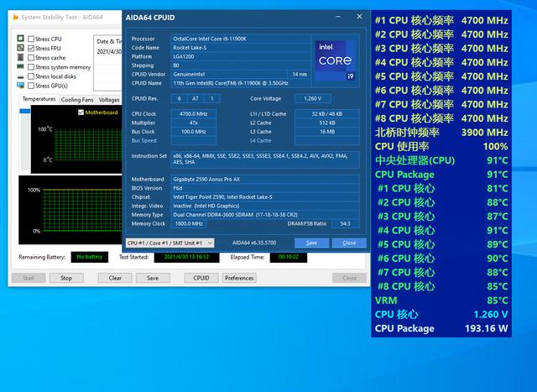Enable the Stress system memory checkbox
This screenshot has height=392, width=537.
click(x=31, y=67)
